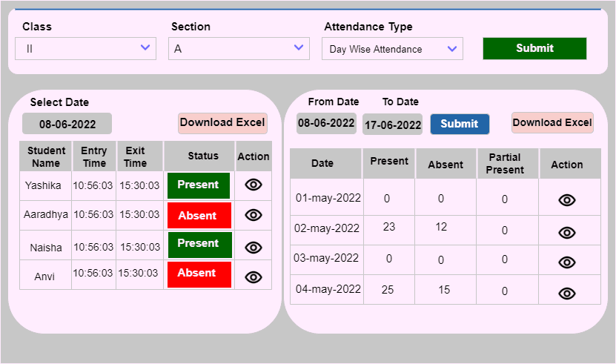The height and width of the screenshot is (364, 616).
Task: Open 02-may-2022 row eye icon
Action: point(567,233)
